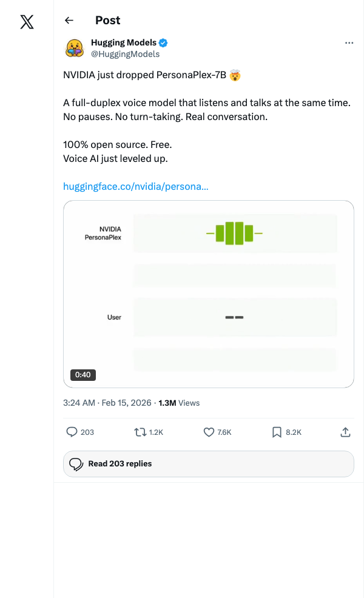Click the @HuggingModels handle
This screenshot has width=364, height=598.
(x=126, y=53)
